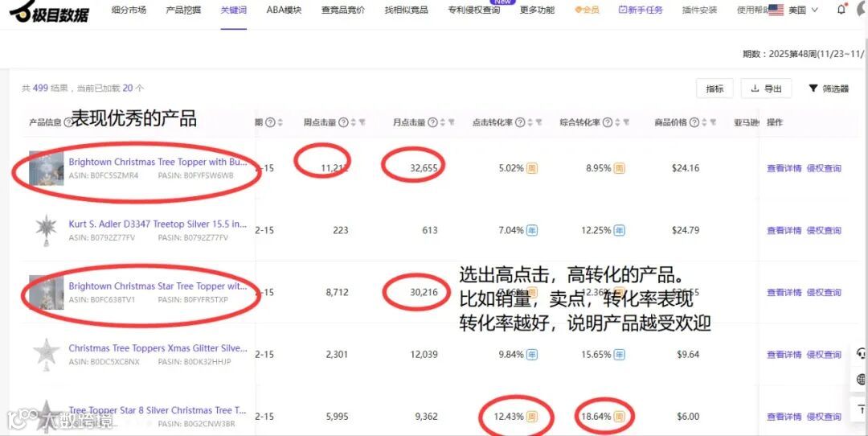The image size is (868, 436).
Task: Sort the table by 商品价格
Action: (703, 122)
